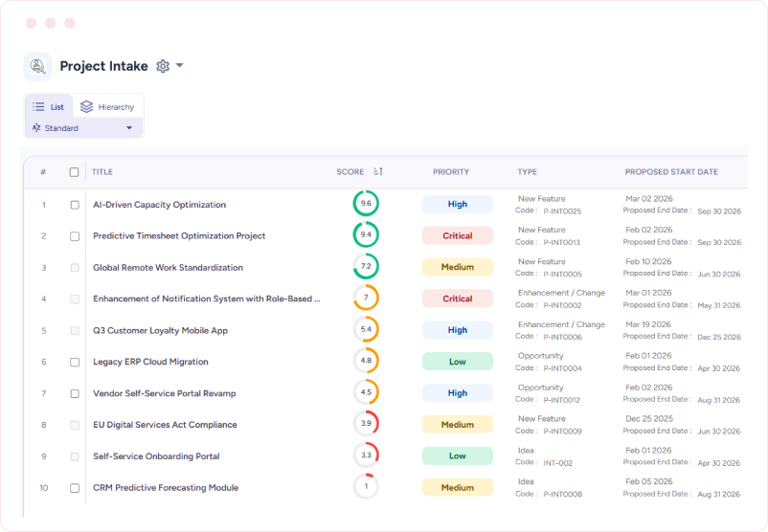Check Self-Service Onboarding Portal checkbox
Image resolution: width=768 pixels, height=532 pixels.
pos(75,456)
